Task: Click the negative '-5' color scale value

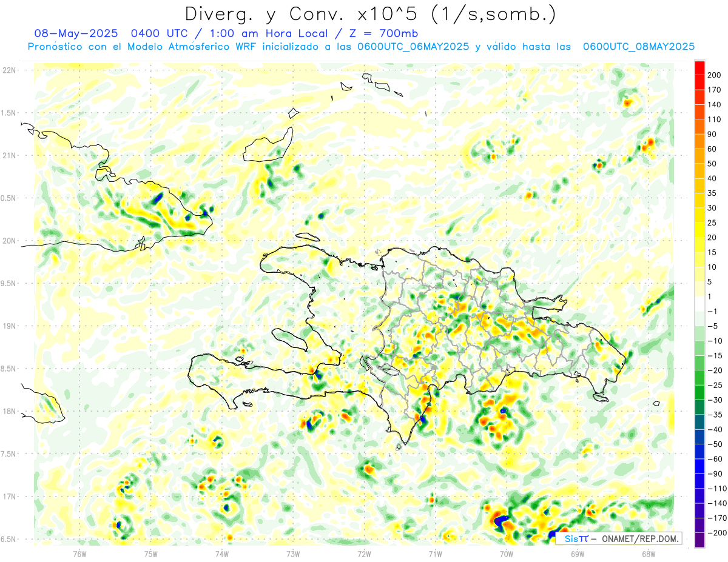Action: (x=712, y=326)
